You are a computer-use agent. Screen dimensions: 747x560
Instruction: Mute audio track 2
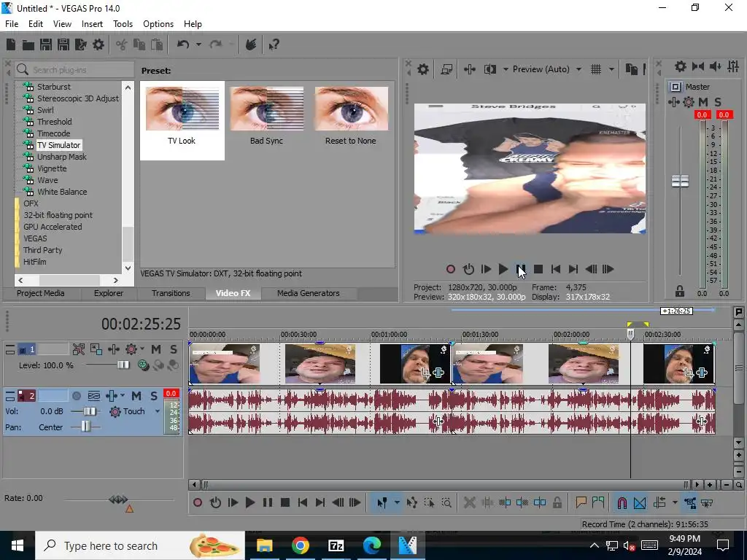click(136, 396)
